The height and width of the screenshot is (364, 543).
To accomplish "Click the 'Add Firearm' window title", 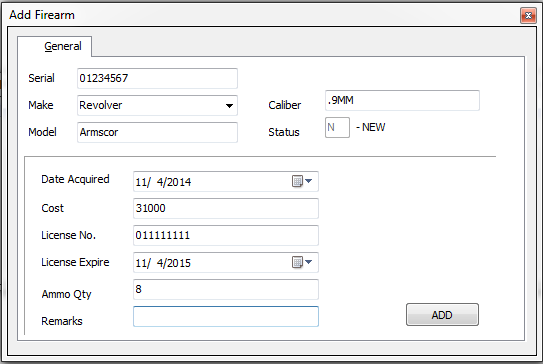I will [42, 15].
